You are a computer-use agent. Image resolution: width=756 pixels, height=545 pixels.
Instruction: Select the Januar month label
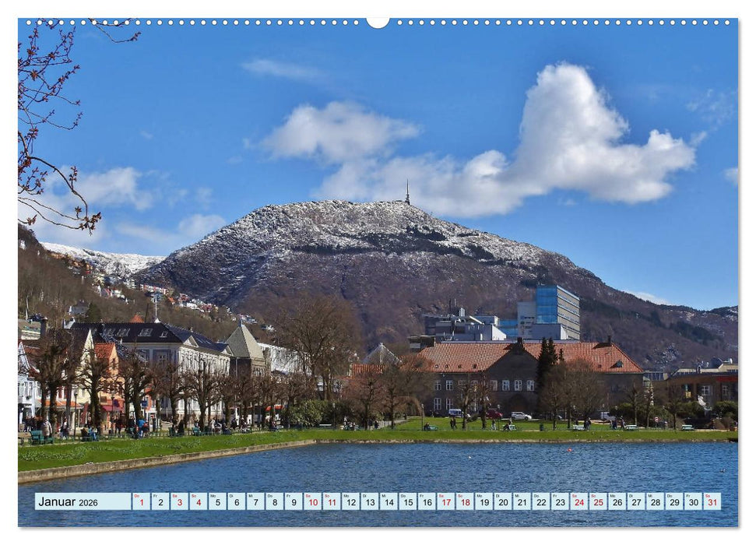click(x=58, y=502)
